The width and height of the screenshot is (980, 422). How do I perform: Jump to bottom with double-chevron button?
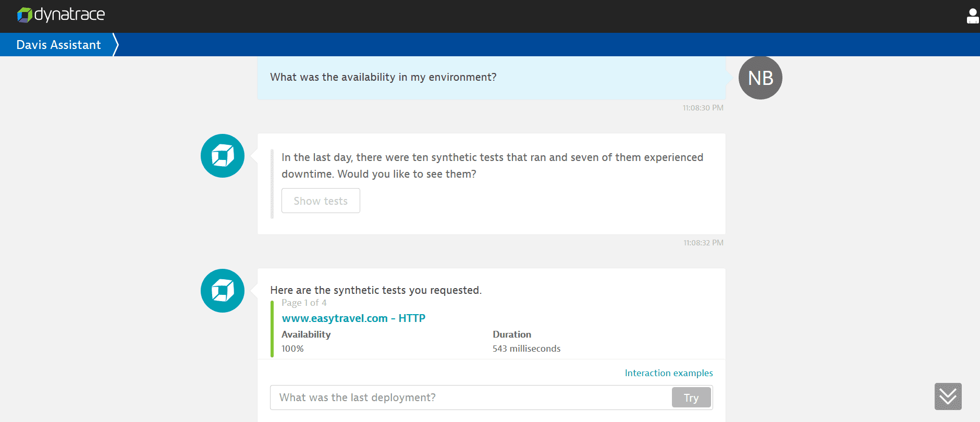point(948,396)
